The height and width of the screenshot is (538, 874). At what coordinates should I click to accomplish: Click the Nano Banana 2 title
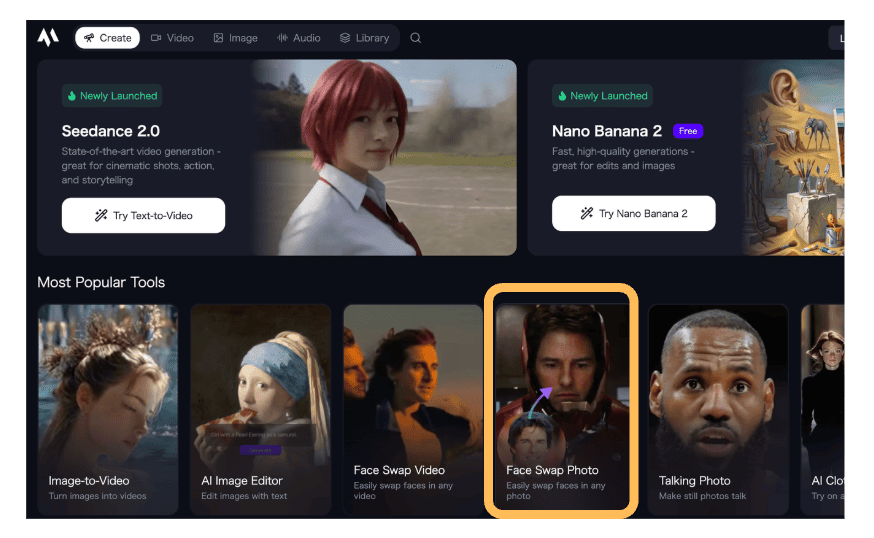tap(607, 131)
